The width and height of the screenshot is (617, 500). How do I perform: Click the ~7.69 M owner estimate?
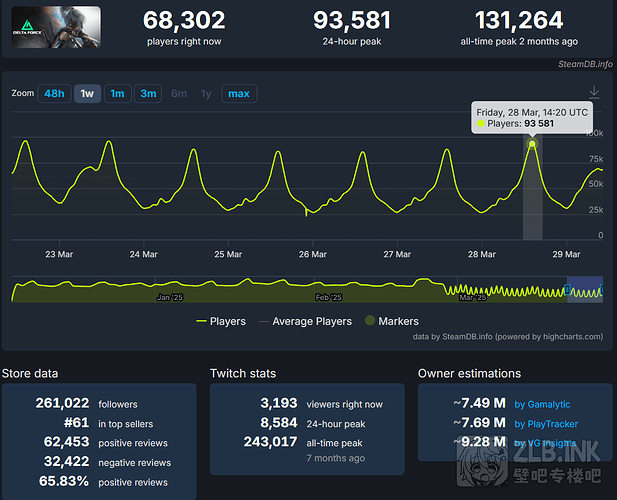coord(479,423)
